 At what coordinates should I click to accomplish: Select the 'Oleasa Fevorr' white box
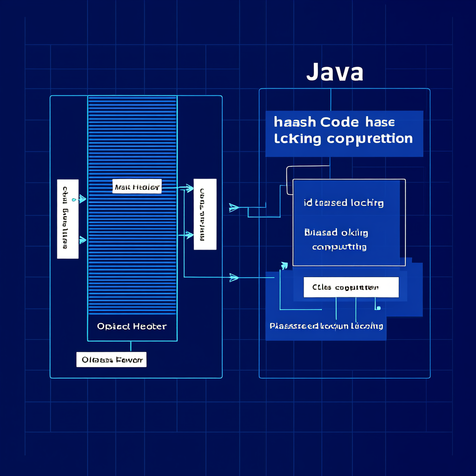(112, 360)
